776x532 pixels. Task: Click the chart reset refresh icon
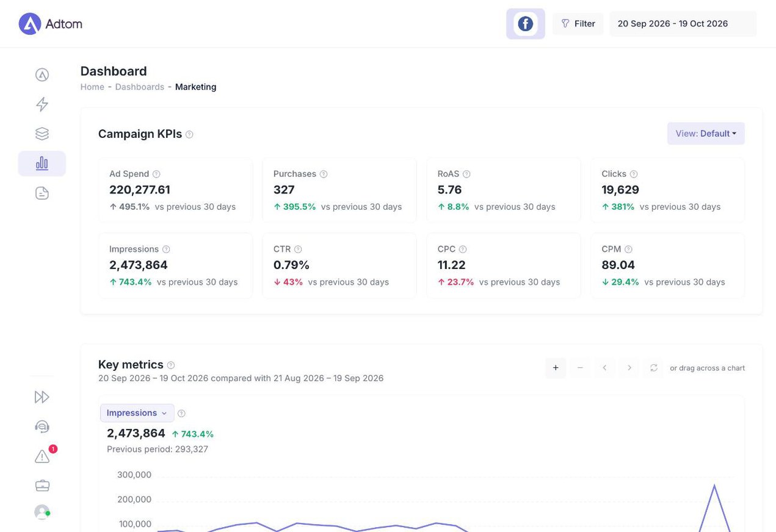click(x=653, y=368)
